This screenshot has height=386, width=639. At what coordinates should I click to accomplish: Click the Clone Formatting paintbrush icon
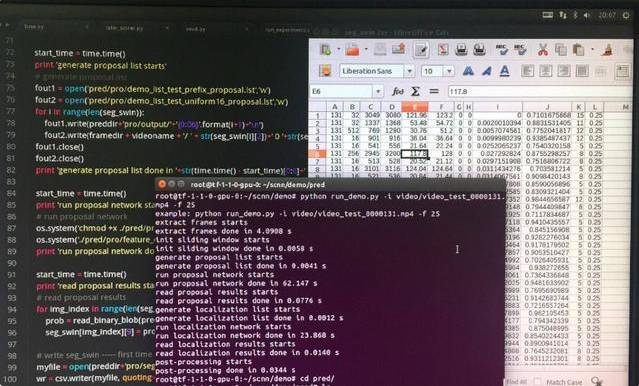(607, 50)
